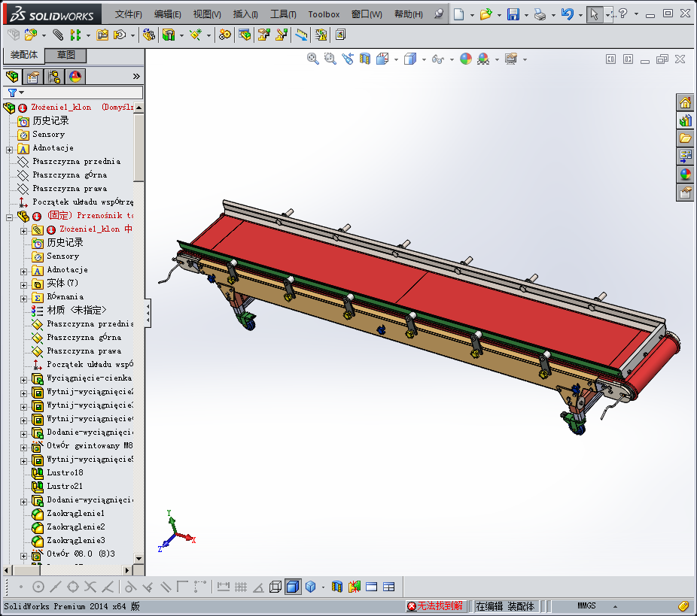Open the Design Library icon in task pane
Image resolution: width=697 pixels, height=616 pixels.
(685, 121)
